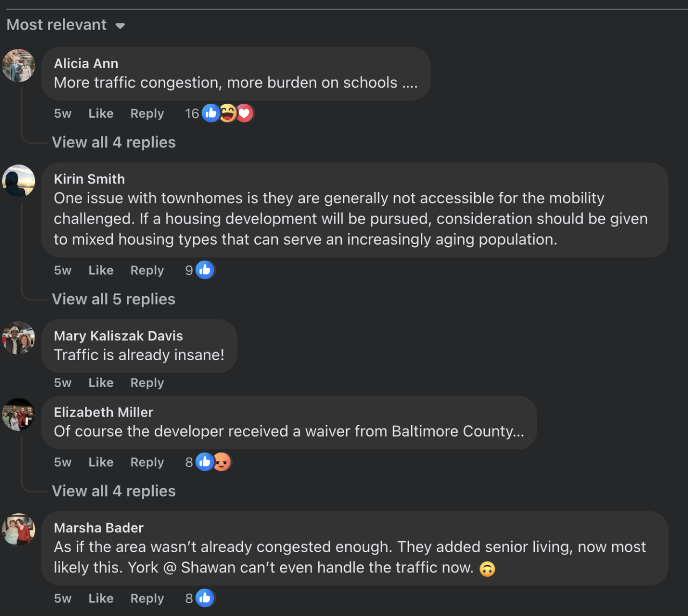
Task: Select the heart reaction on Alicia Ann's comment
Action: tap(245, 113)
